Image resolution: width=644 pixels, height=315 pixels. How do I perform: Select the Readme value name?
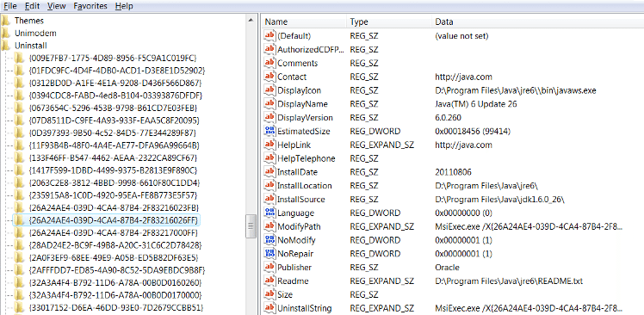(x=293, y=281)
